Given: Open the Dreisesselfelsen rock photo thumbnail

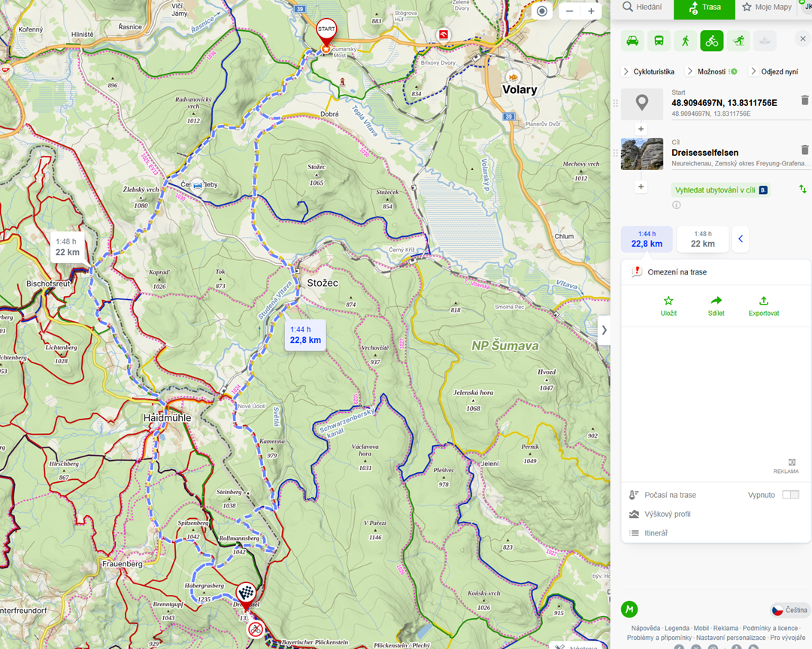Looking at the screenshot, I should pos(641,154).
